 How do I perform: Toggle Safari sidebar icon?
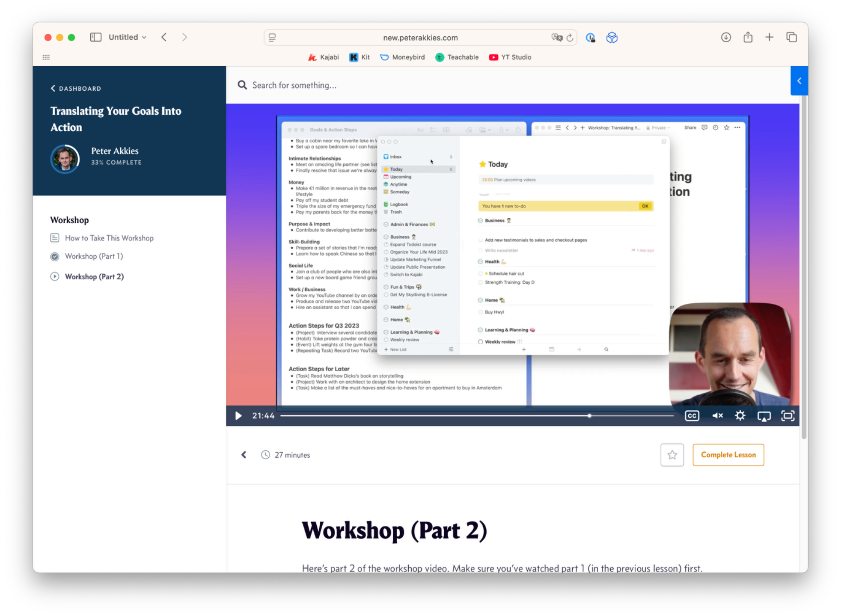(x=95, y=37)
